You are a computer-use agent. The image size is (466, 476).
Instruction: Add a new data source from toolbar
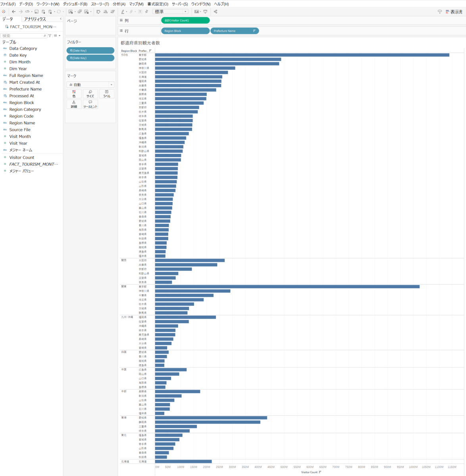tap(43, 12)
